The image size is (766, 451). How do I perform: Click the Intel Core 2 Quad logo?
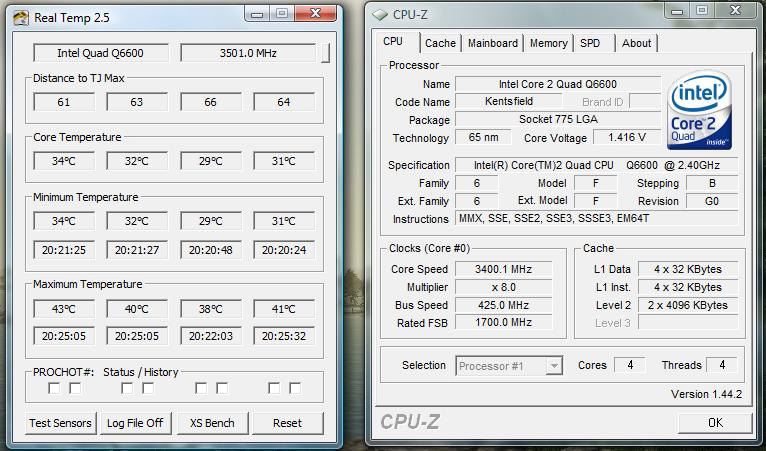tap(699, 110)
